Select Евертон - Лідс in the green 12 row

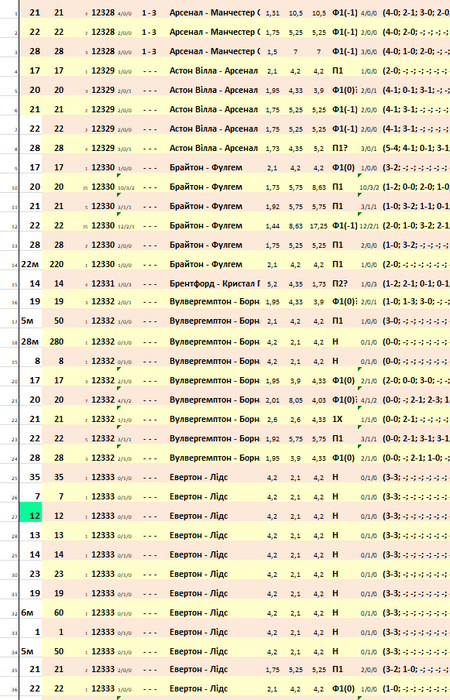point(199,516)
